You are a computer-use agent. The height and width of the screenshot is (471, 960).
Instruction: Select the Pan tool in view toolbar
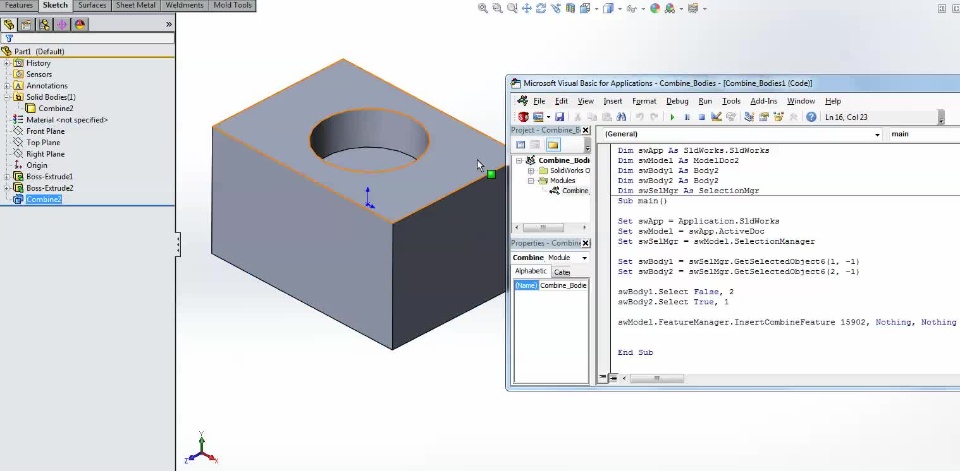(527, 8)
